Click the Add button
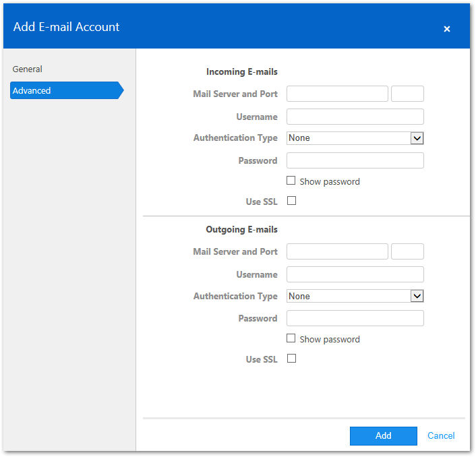 [383, 436]
